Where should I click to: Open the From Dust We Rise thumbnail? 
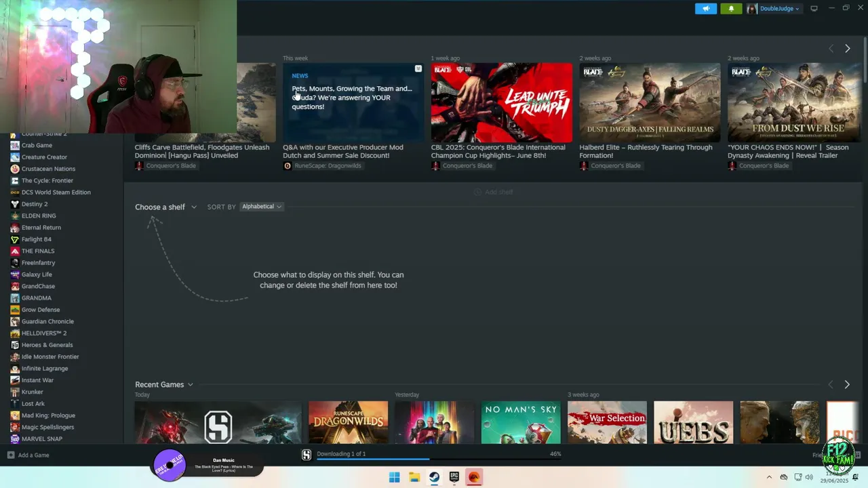[x=794, y=102]
